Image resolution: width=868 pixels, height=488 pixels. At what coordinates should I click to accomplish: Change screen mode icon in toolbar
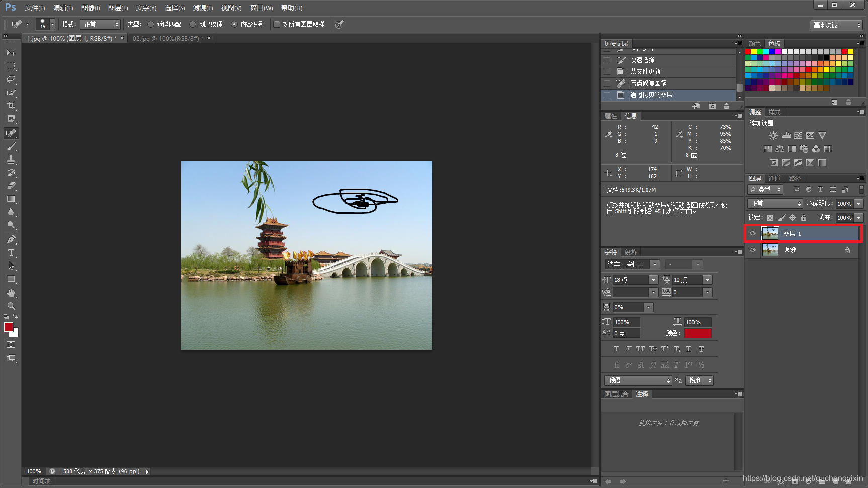(11, 358)
